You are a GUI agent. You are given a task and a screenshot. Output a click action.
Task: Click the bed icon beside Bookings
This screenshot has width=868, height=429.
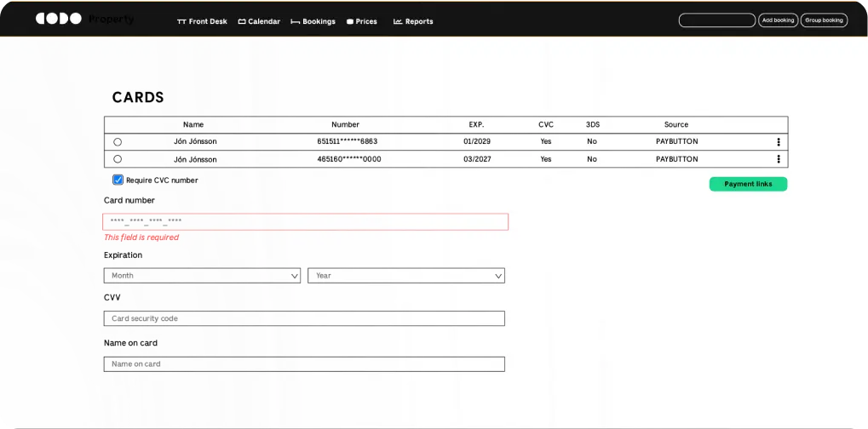(x=295, y=22)
